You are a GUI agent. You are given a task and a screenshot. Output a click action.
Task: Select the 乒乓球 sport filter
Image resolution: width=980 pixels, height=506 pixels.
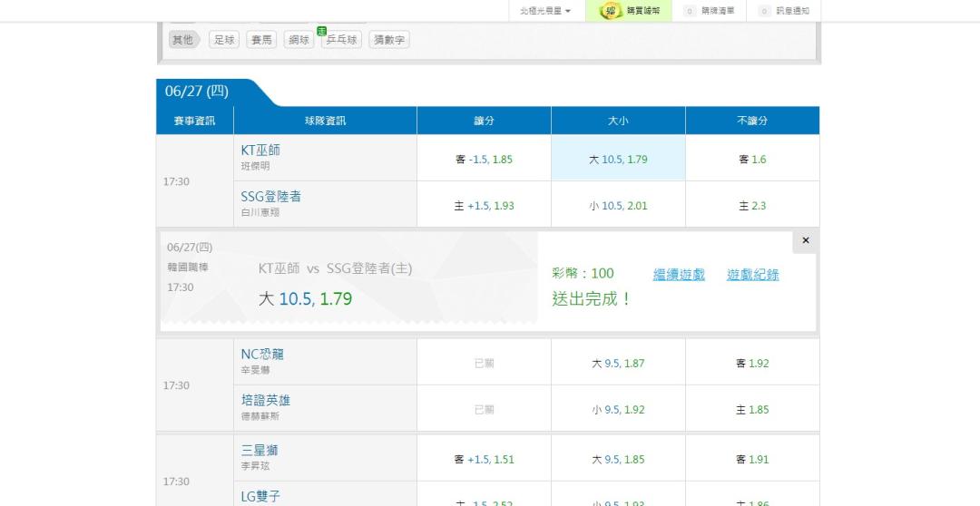click(x=341, y=39)
